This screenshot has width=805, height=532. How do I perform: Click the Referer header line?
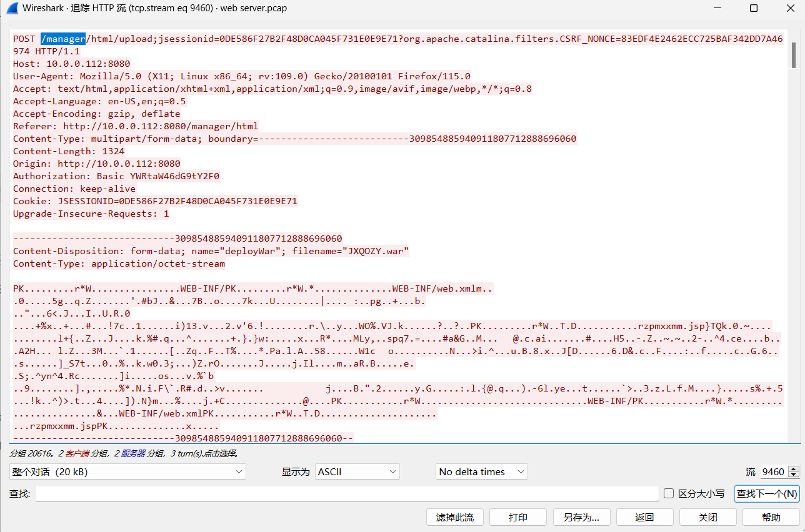[136, 126]
